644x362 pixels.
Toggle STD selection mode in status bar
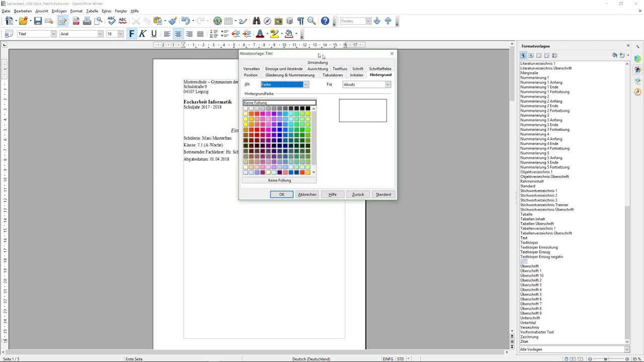pos(400,359)
